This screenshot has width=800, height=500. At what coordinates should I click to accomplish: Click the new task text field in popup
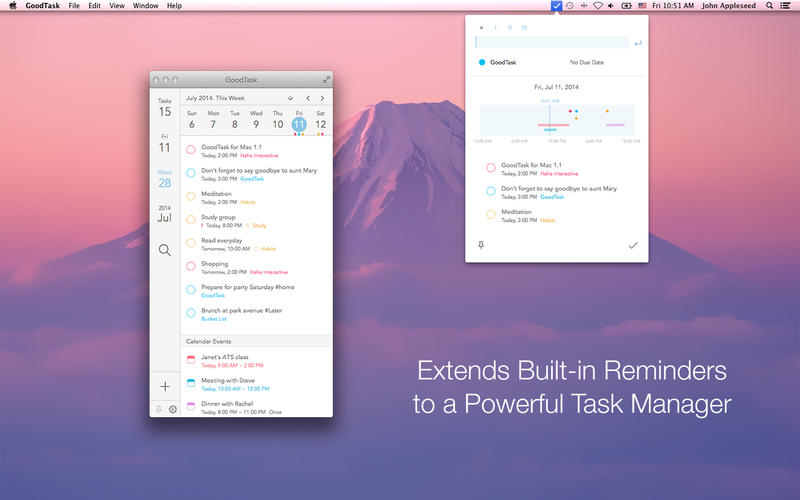(552, 42)
